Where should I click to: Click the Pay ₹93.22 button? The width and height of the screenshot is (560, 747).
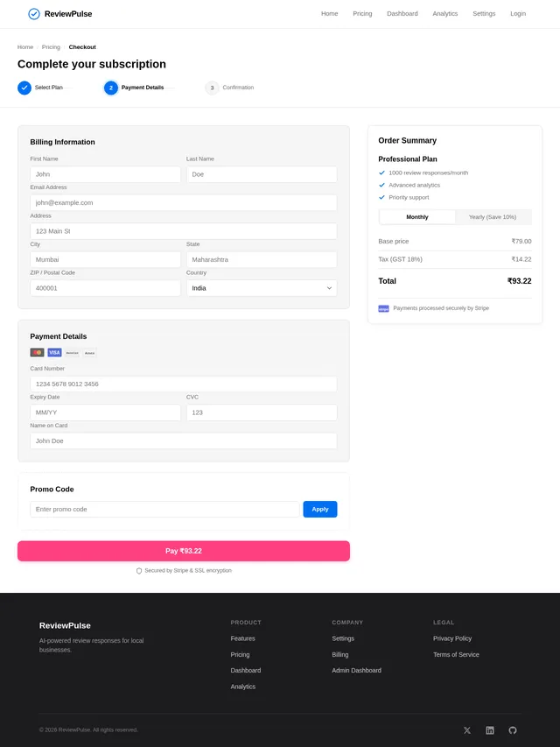pyautogui.click(x=184, y=551)
